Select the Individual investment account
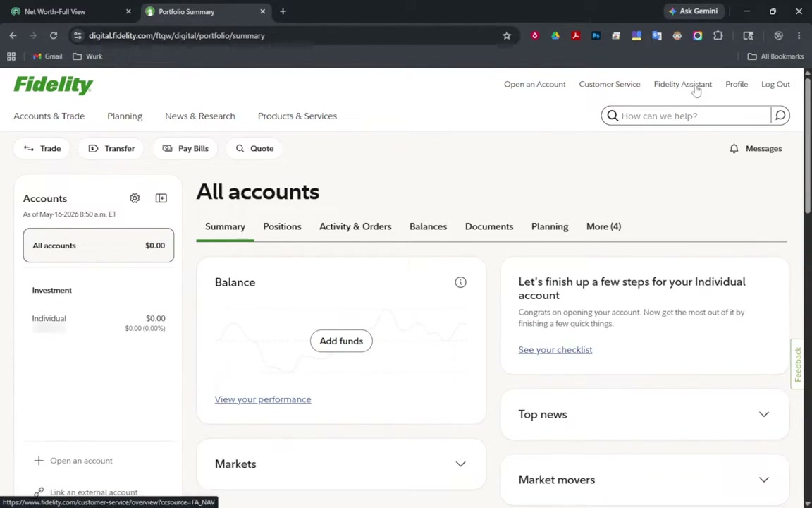 [99, 323]
